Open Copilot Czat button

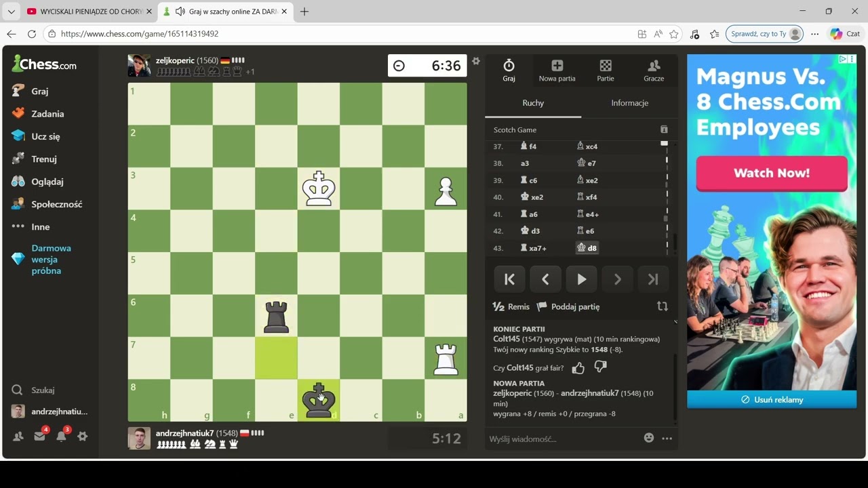pyautogui.click(x=845, y=34)
